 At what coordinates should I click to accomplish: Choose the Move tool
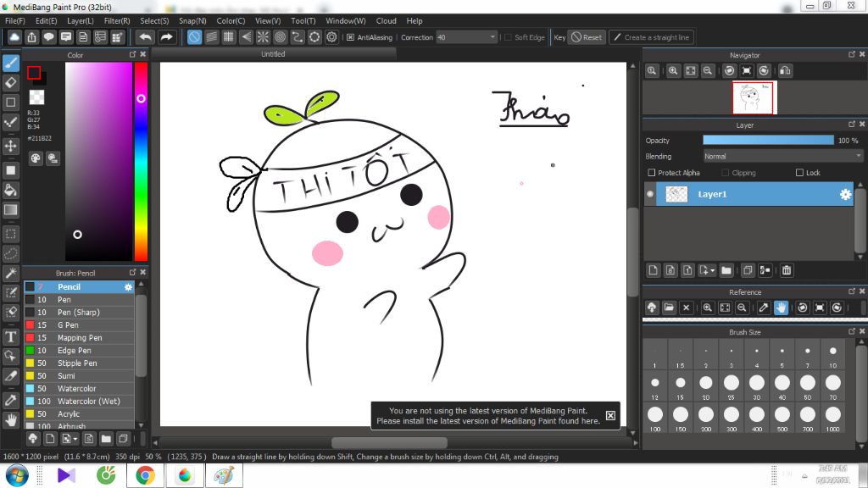click(10, 146)
